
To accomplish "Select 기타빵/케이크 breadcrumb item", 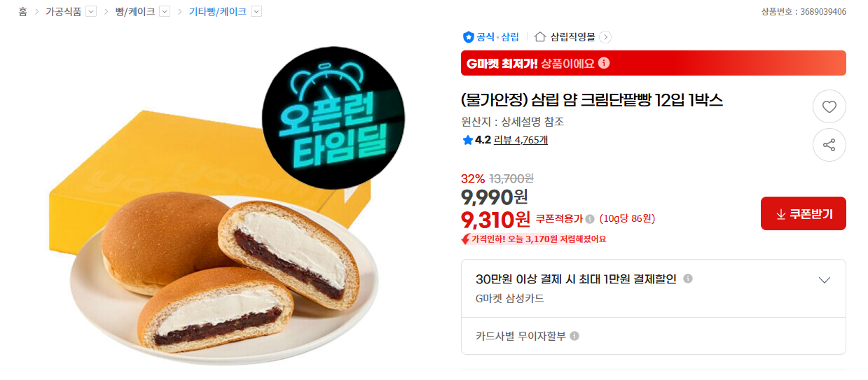I will click(218, 11).
